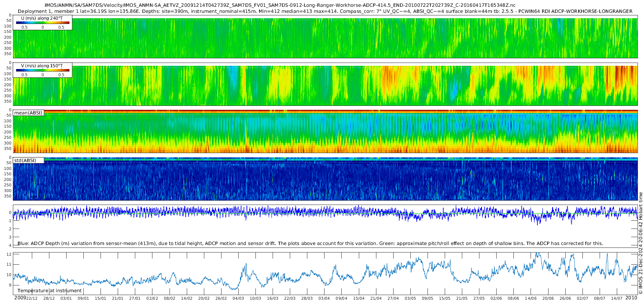Screen dimensions: 644x304
Task: Click the 09/01 date tick label
Action: pos(83,298)
